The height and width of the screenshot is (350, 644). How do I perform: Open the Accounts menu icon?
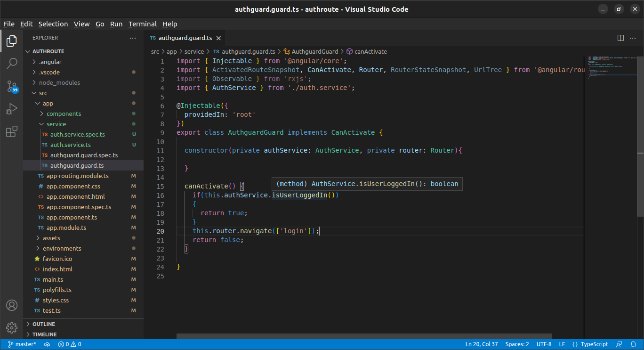click(12, 305)
